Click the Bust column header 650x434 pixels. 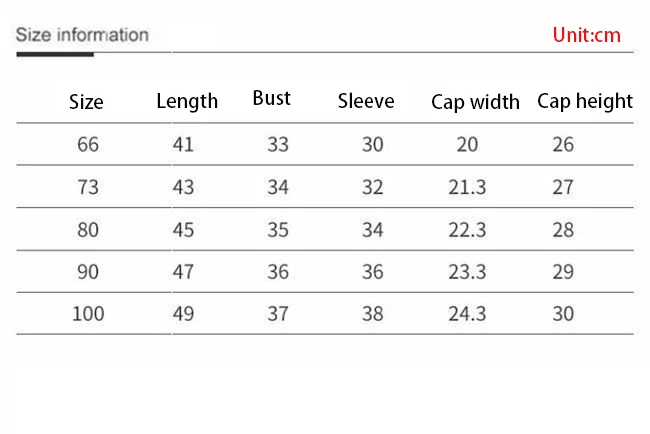[271, 98]
